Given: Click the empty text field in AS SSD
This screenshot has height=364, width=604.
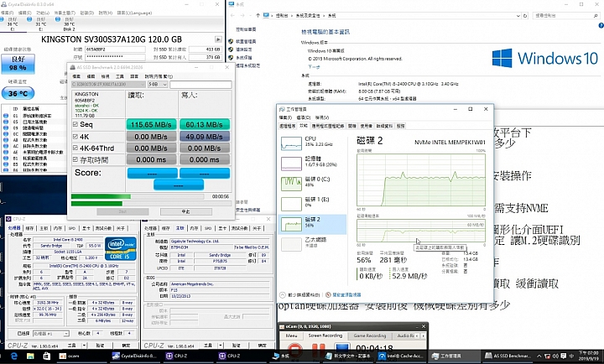Looking at the screenshot, I should [200, 84].
